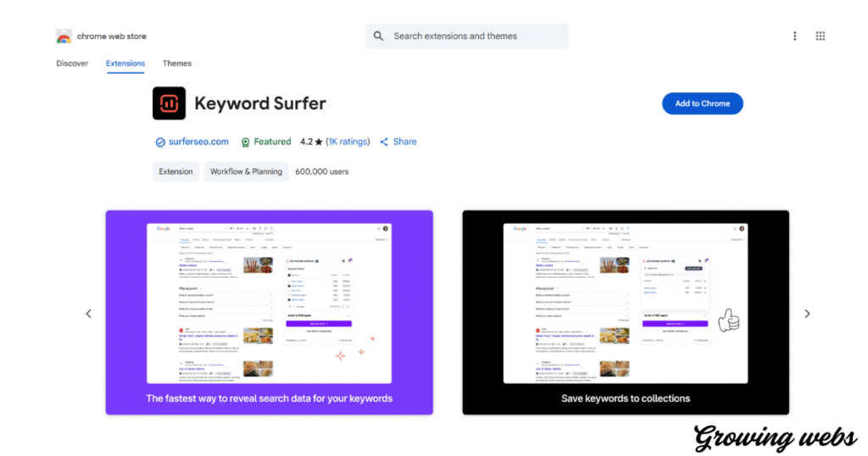Click the 4.2 star rating text
The width and height of the screenshot is (868, 456).
click(x=311, y=142)
